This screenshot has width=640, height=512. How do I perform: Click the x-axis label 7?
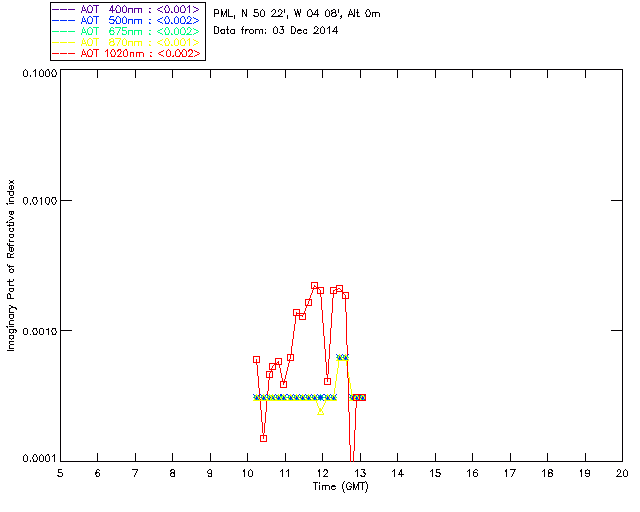click(x=135, y=473)
